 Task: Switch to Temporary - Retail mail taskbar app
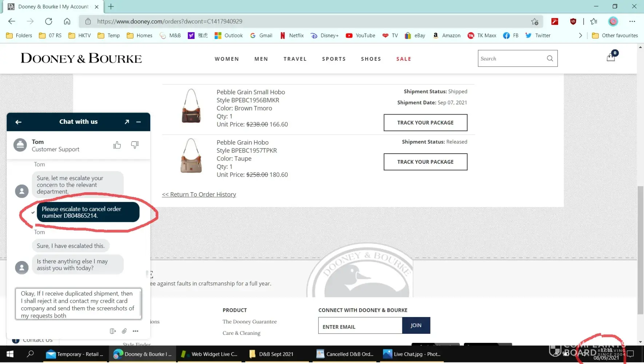(x=75, y=354)
